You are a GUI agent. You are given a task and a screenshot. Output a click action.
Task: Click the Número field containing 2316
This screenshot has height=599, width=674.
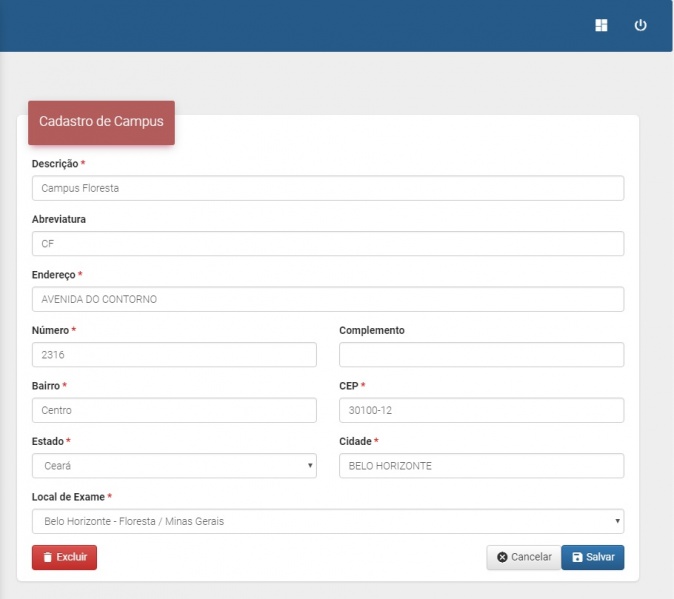tap(173, 355)
